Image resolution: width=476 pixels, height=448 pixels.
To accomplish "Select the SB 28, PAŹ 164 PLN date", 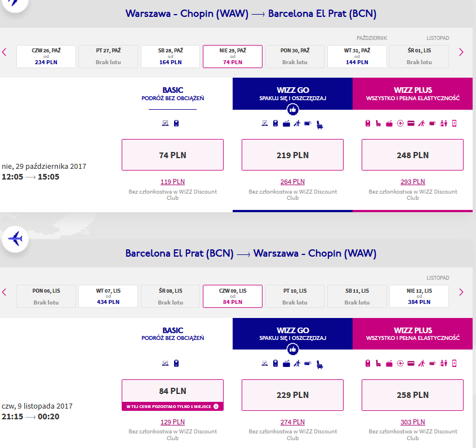I will (170, 56).
